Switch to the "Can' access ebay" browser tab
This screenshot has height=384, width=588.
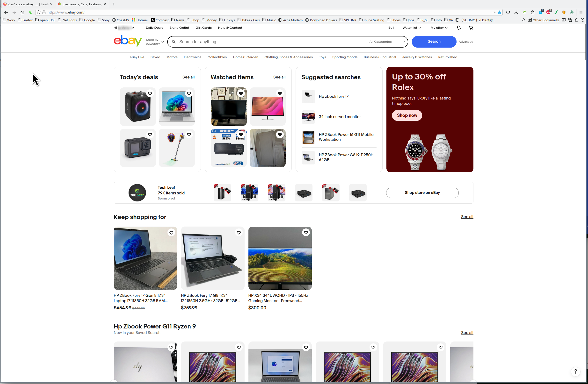point(28,4)
